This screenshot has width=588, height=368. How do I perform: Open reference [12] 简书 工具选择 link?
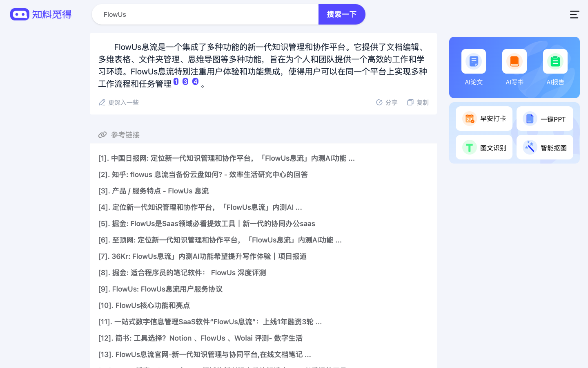(x=200, y=338)
